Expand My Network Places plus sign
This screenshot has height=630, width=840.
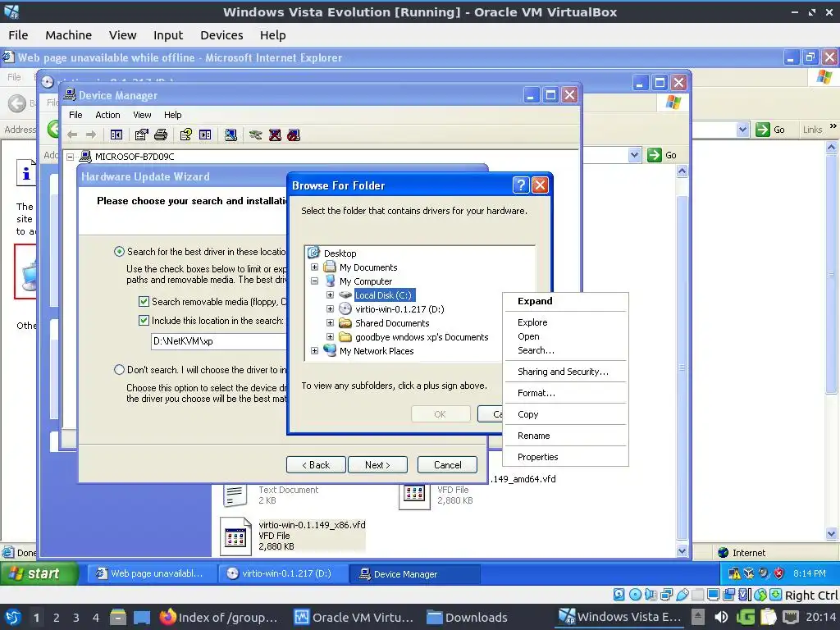pos(314,350)
